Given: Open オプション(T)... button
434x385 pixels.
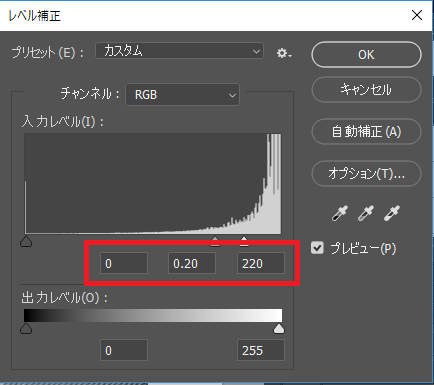Looking at the screenshot, I should (x=366, y=174).
